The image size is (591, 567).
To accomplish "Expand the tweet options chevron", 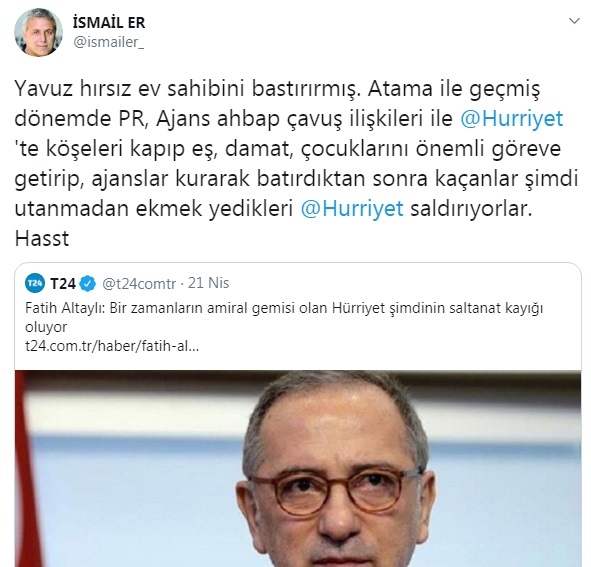I will [574, 21].
